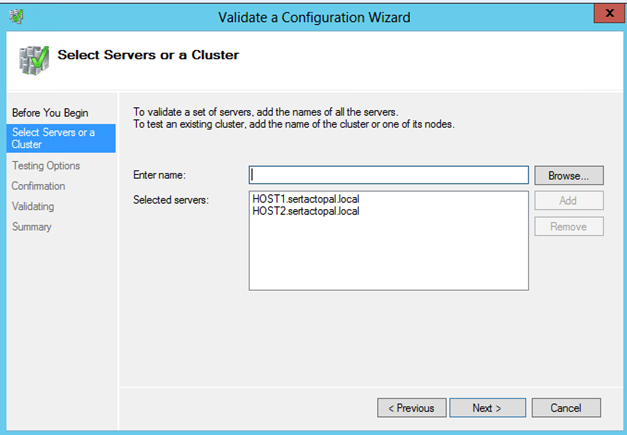Go back with the Previous button
627x435 pixels.
[x=411, y=408]
